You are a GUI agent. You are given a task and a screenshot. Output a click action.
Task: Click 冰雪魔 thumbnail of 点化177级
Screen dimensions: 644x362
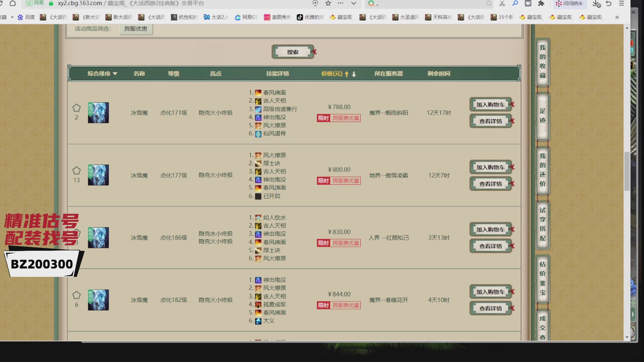[x=98, y=175]
